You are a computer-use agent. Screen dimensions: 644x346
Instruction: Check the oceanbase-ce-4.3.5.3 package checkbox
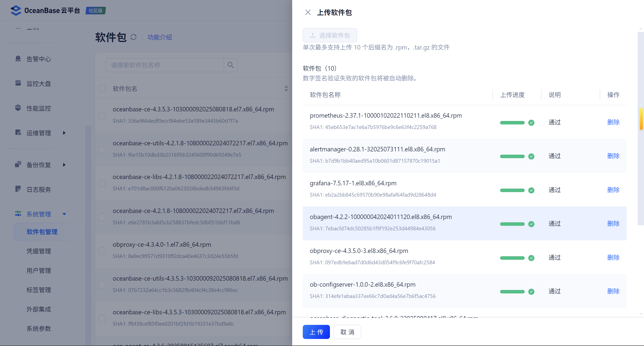[102, 115]
